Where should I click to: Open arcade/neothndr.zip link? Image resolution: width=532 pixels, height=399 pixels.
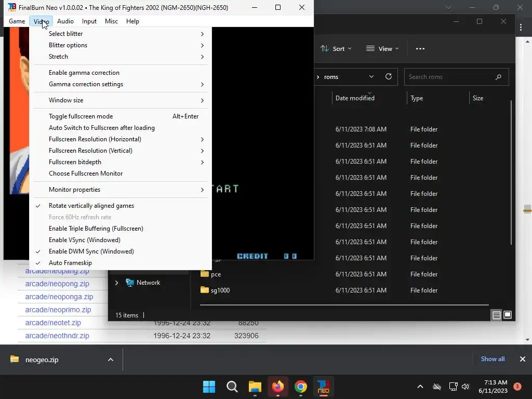tap(57, 336)
